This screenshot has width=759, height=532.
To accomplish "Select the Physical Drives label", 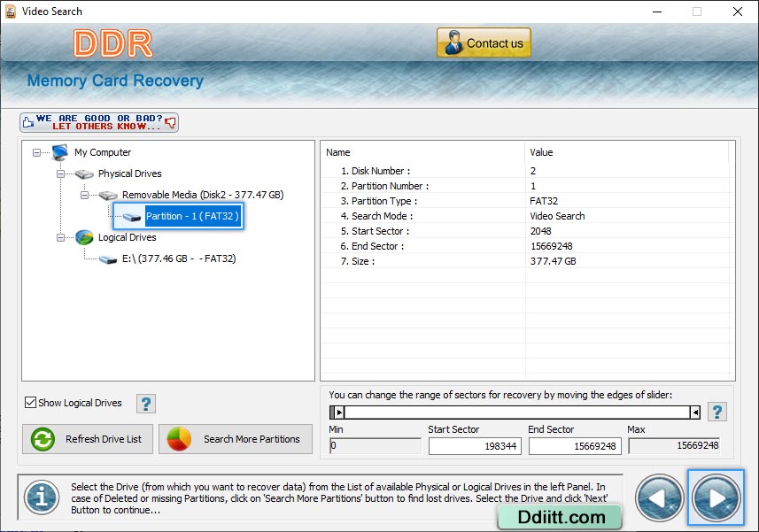I will click(129, 173).
